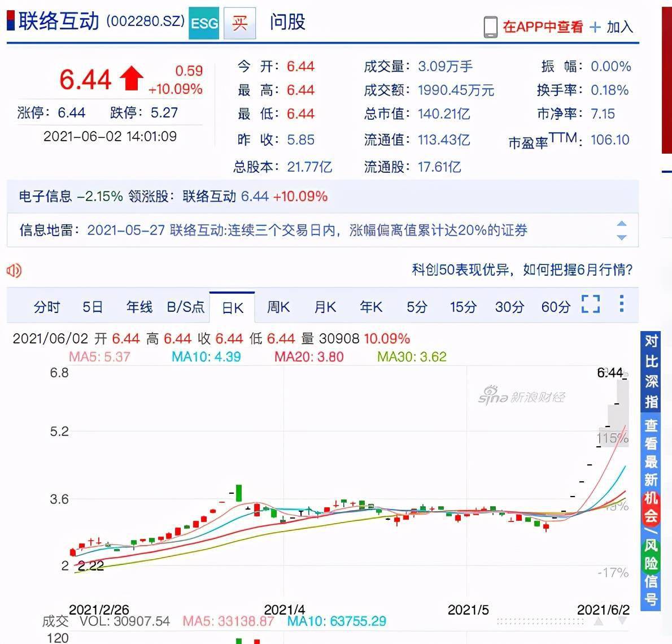Image resolution: width=672 pixels, height=644 pixels.
Task: Click 电子信息 sector link
Action: pyautogui.click(x=45, y=197)
